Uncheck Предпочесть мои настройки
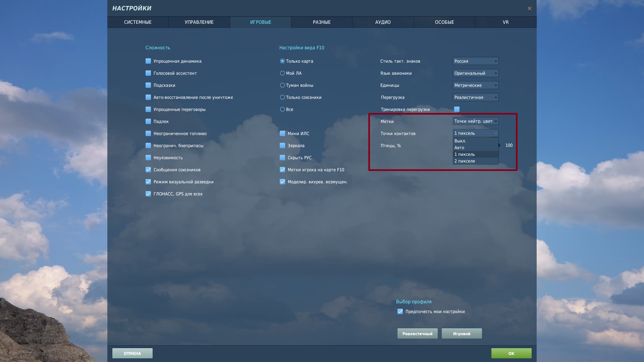Image resolution: width=644 pixels, height=362 pixels. coord(400,311)
